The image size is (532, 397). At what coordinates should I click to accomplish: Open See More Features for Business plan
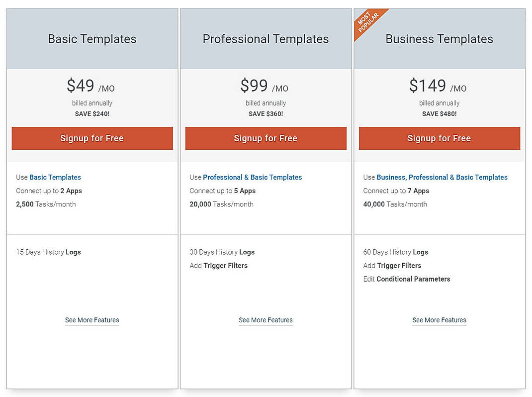[x=439, y=320]
